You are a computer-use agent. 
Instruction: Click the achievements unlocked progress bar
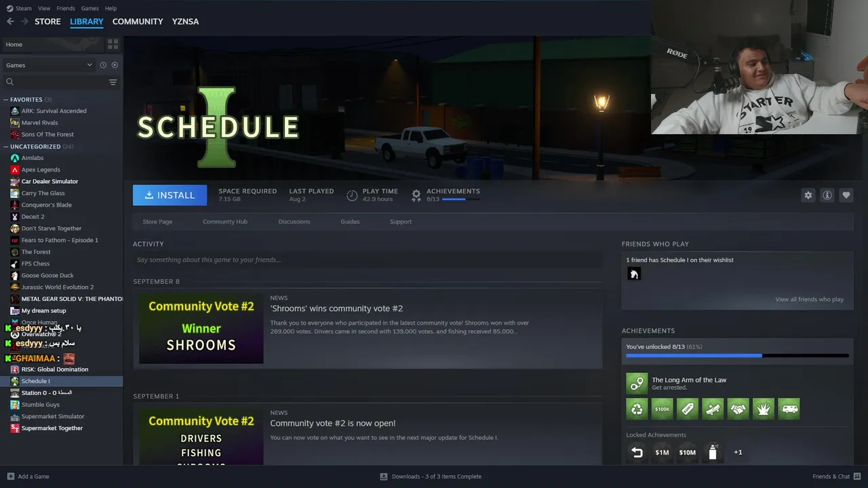tap(737, 355)
